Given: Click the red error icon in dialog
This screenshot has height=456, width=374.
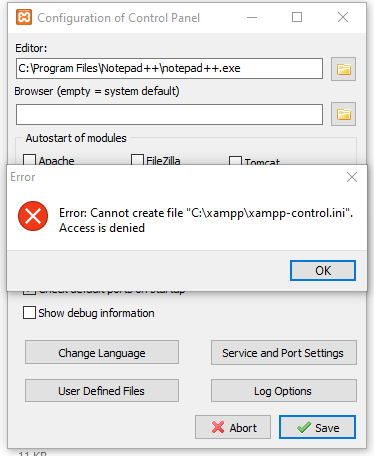Looking at the screenshot, I should coord(33,216).
